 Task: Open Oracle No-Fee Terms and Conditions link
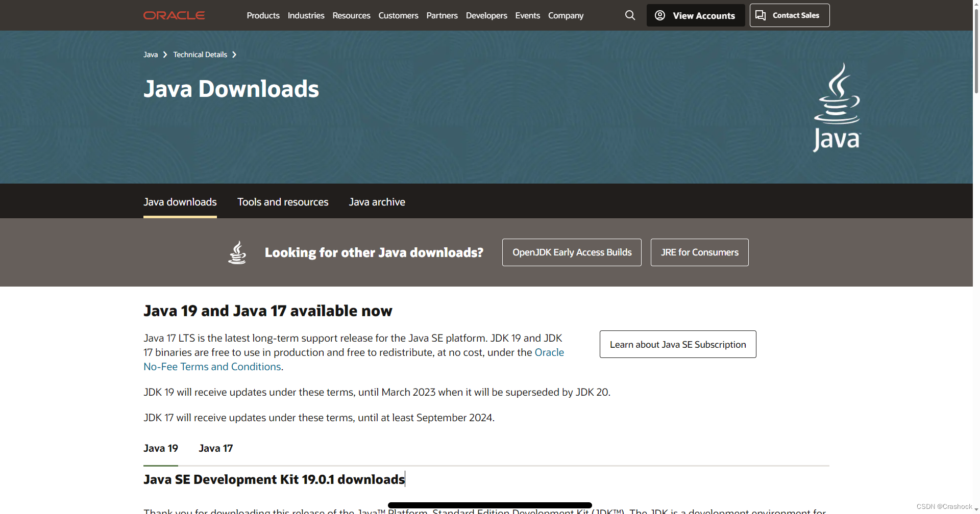212,367
